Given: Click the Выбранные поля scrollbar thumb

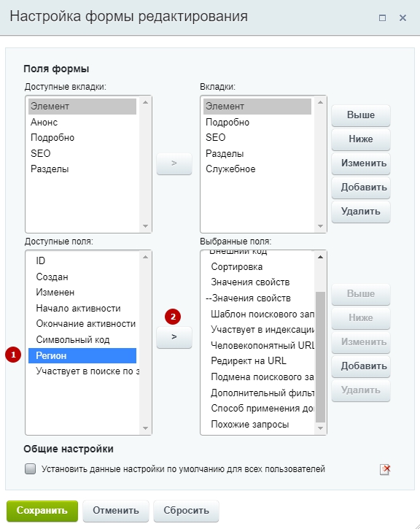Looking at the screenshot, I should click(320, 357).
